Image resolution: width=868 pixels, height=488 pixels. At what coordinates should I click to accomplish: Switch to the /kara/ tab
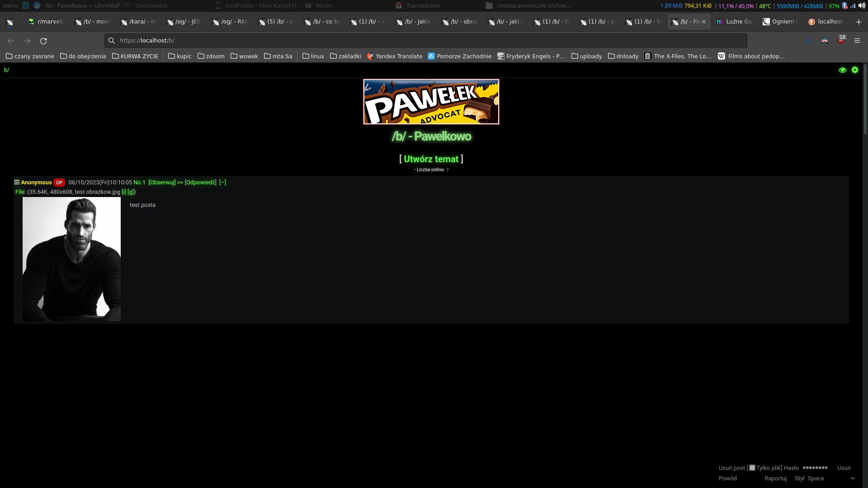pyautogui.click(x=138, y=22)
